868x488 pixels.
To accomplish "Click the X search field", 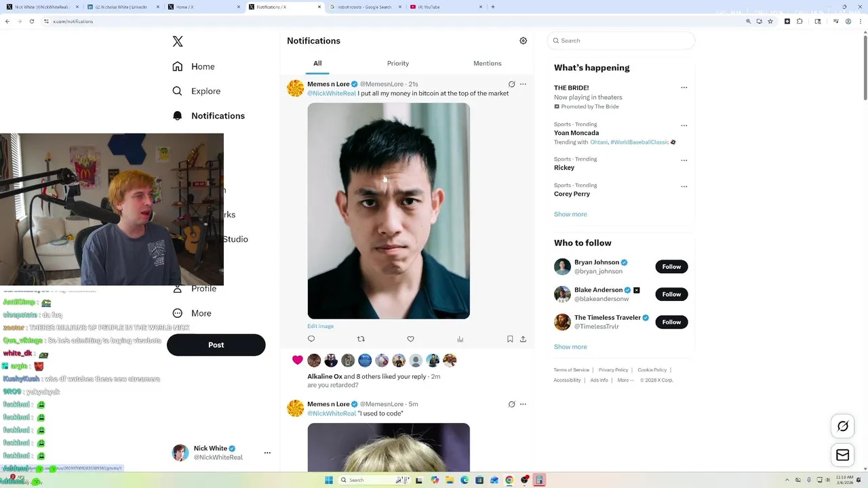I will (621, 41).
